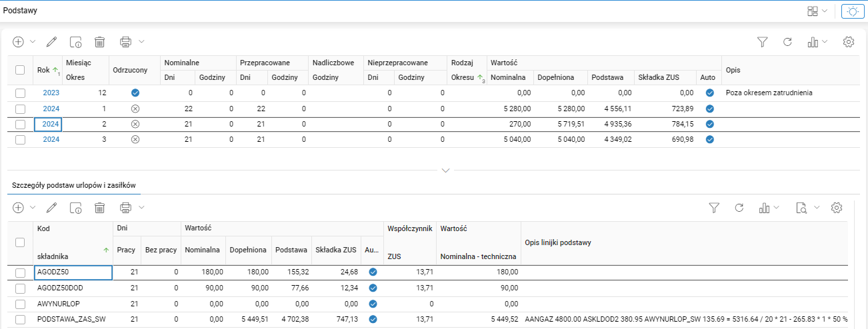868x329 pixels.
Task: Click the printer icon in details toolbar
Action: [x=126, y=208]
